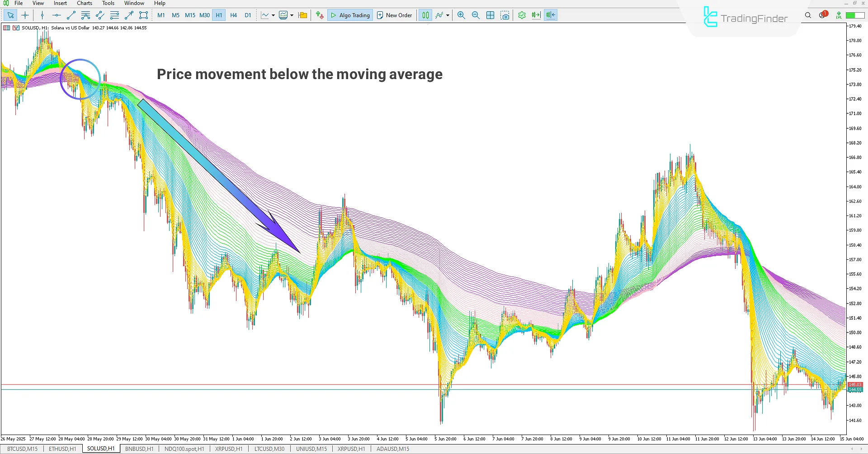Open the Tile Windows icon
This screenshot has height=454, width=868.
[490, 15]
